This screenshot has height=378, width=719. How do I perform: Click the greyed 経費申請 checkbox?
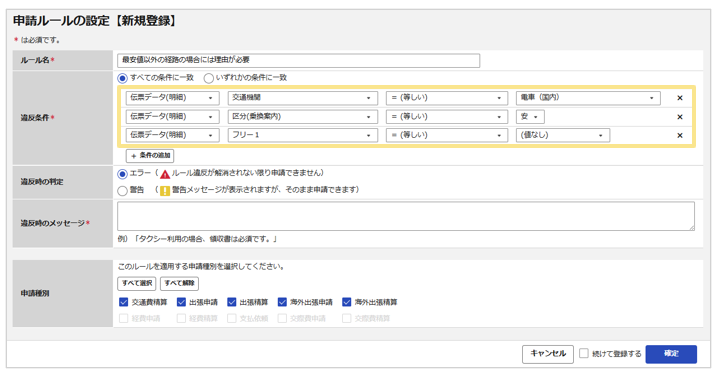[123, 318]
